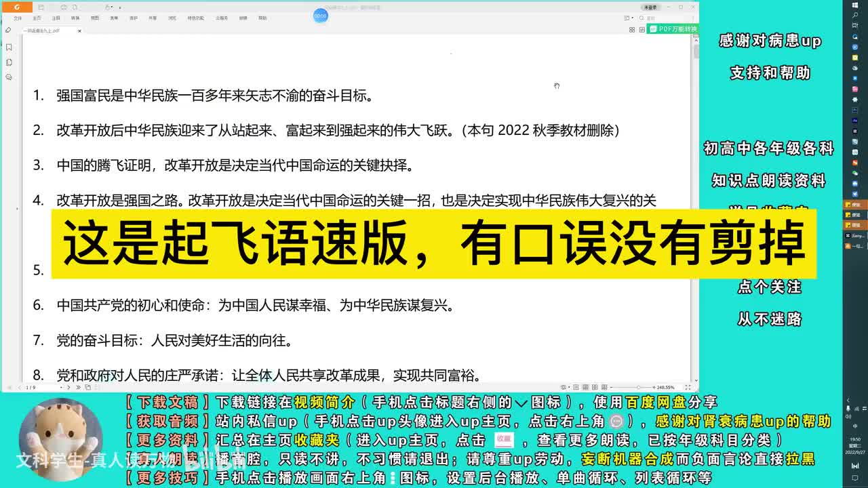Viewport: 868px width, 488px height.
Task: Open the 浏览 tab
Action: click(x=172, y=18)
